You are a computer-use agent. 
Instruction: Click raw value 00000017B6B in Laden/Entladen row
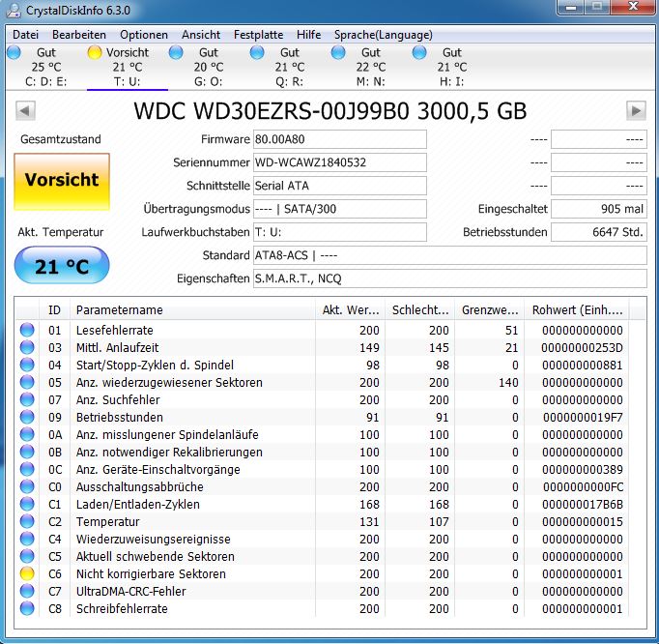[583, 504]
